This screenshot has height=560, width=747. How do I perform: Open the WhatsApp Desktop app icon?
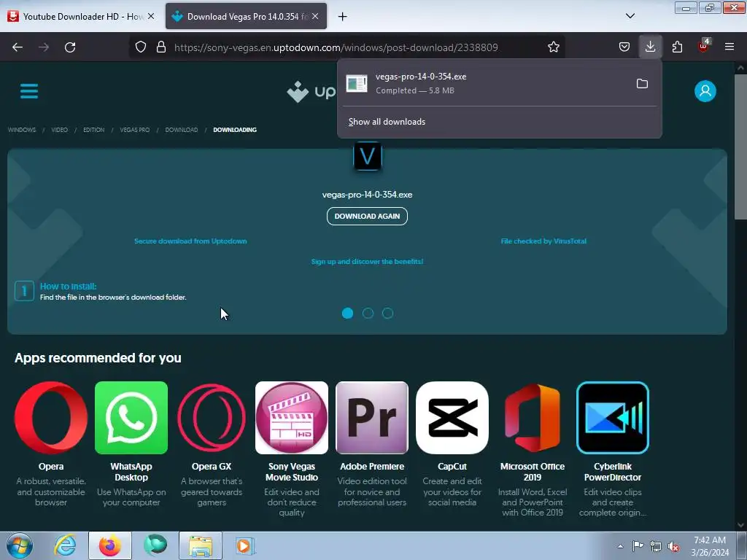point(131,418)
